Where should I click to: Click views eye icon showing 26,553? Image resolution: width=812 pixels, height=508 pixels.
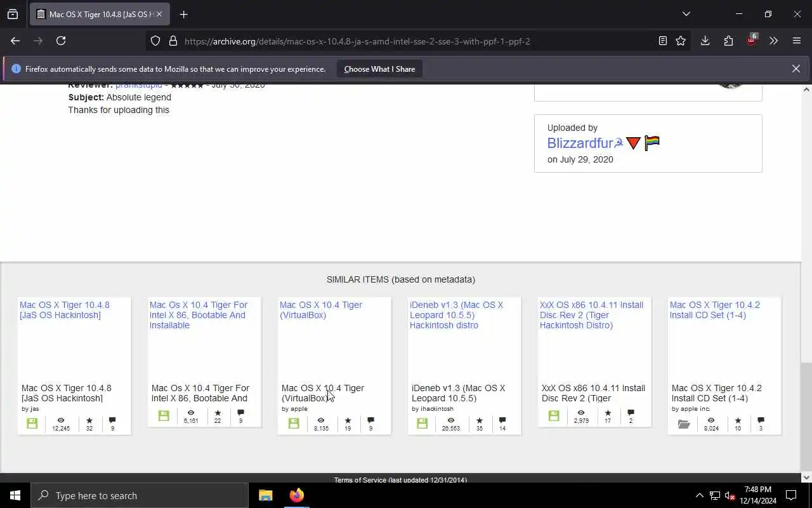click(451, 420)
